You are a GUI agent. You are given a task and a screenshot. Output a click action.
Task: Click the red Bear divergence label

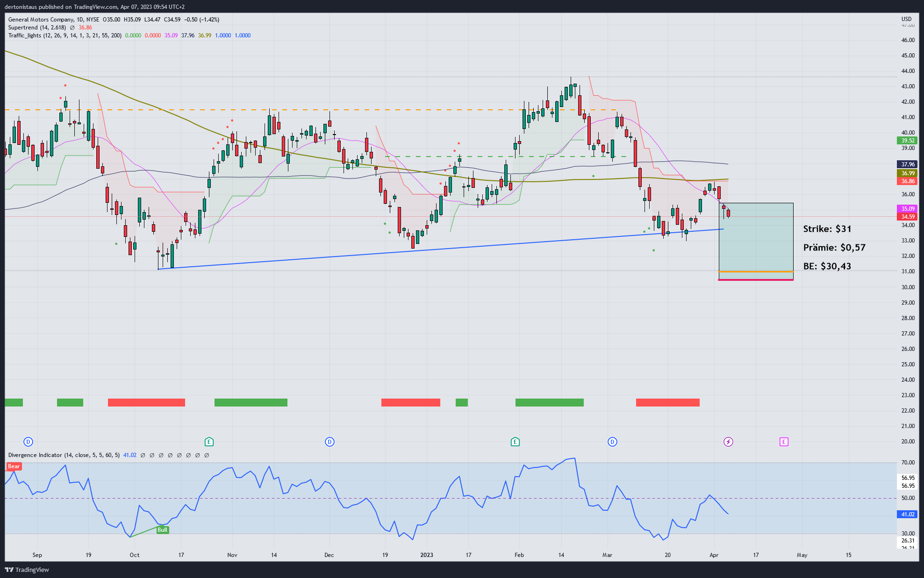pyautogui.click(x=14, y=466)
